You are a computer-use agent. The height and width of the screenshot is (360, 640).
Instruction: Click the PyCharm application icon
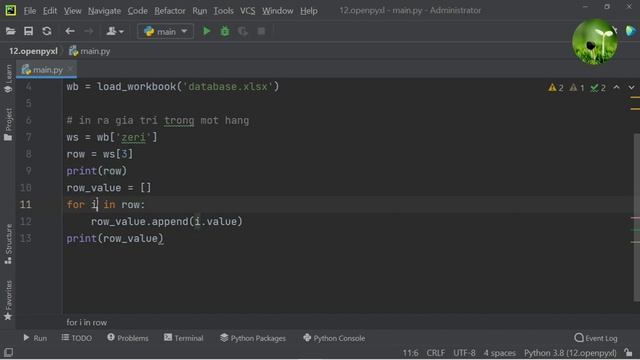point(11,10)
